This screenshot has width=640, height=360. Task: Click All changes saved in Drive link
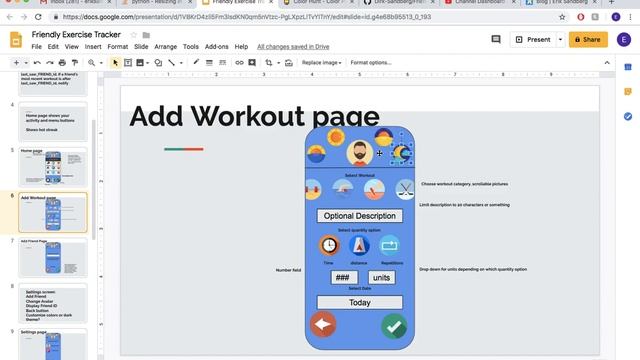(293, 47)
